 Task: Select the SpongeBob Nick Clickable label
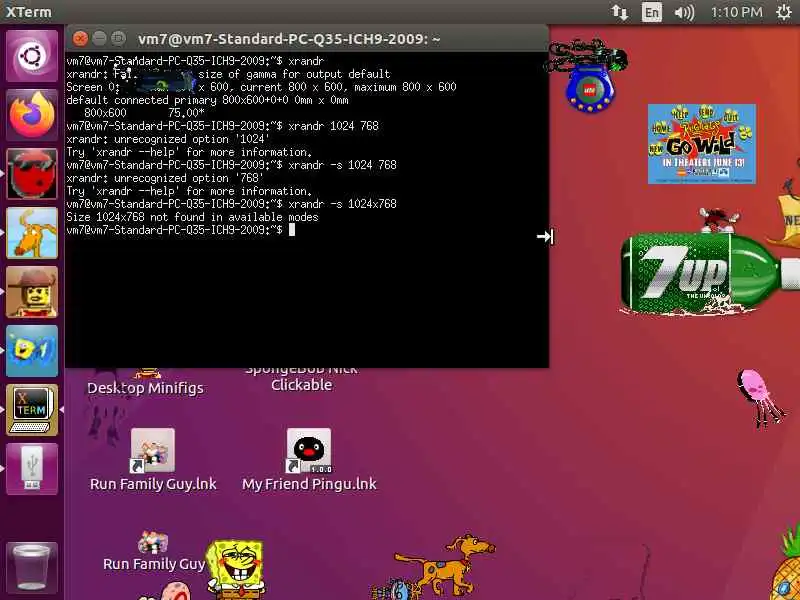click(301, 379)
